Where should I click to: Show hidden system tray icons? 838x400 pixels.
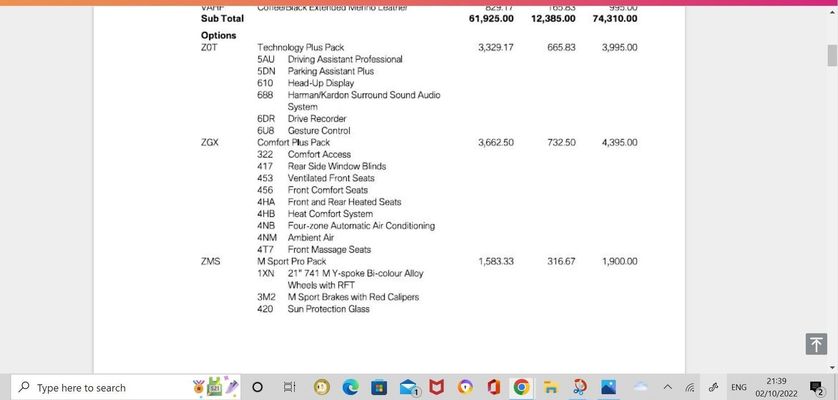point(668,387)
